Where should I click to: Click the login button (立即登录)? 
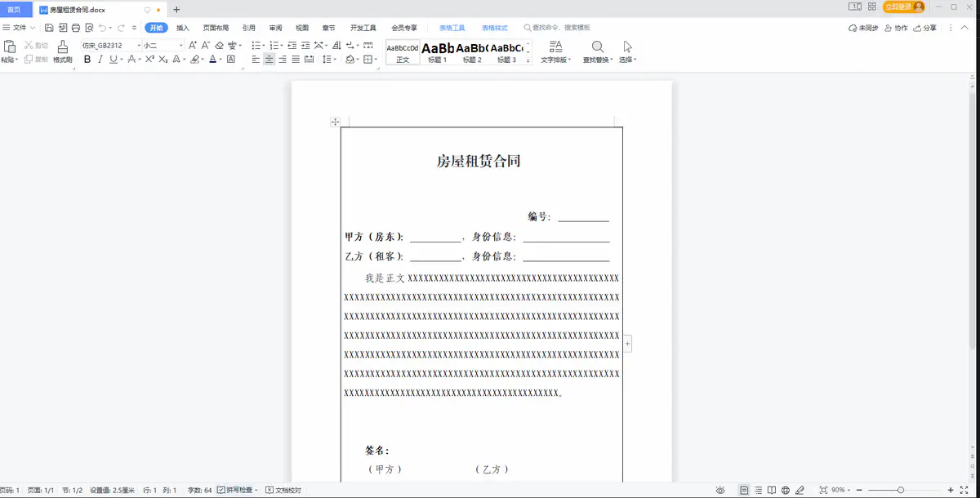[x=903, y=7]
